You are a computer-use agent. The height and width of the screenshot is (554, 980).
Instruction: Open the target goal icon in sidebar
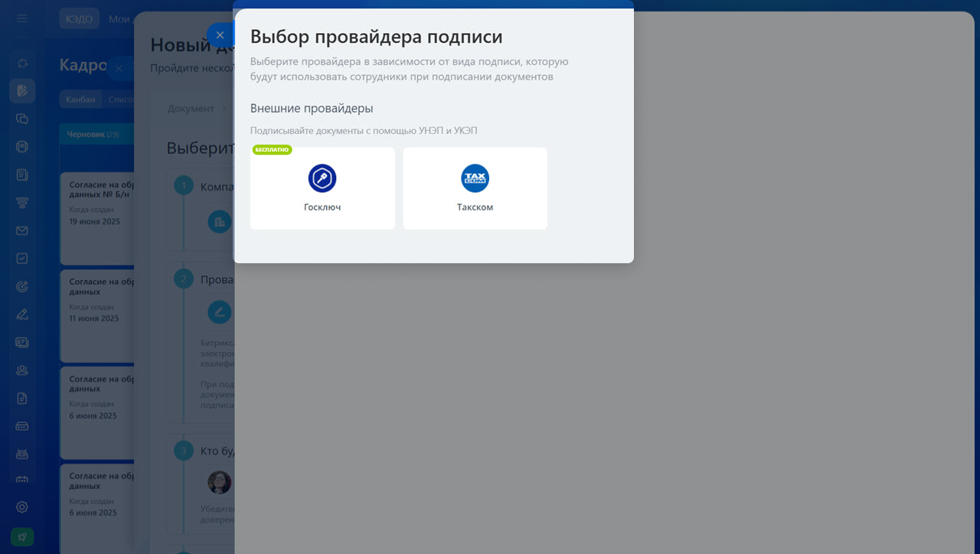[x=22, y=286]
